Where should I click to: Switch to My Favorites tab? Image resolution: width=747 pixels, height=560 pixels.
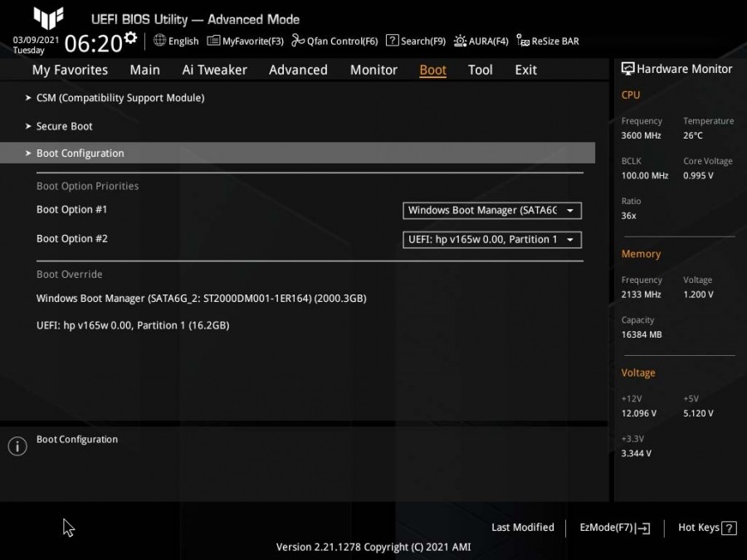[70, 70]
